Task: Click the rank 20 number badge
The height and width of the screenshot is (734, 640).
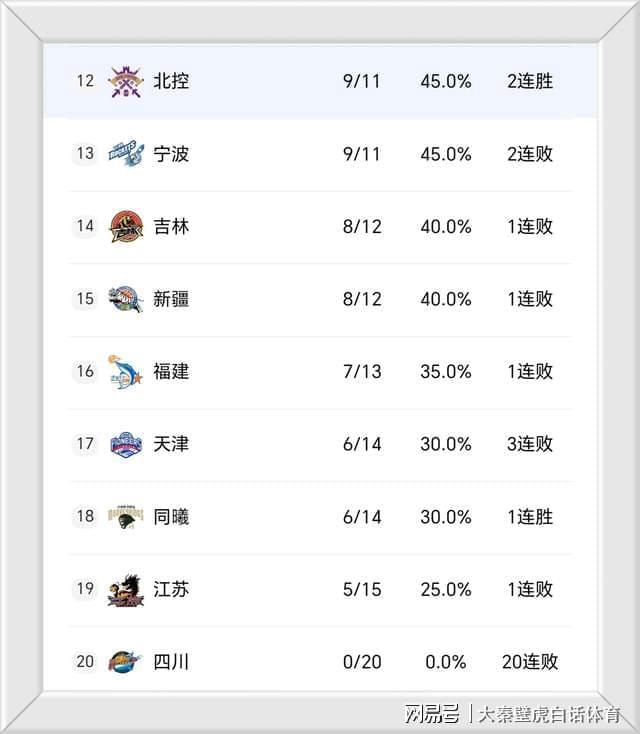Action: (x=85, y=661)
